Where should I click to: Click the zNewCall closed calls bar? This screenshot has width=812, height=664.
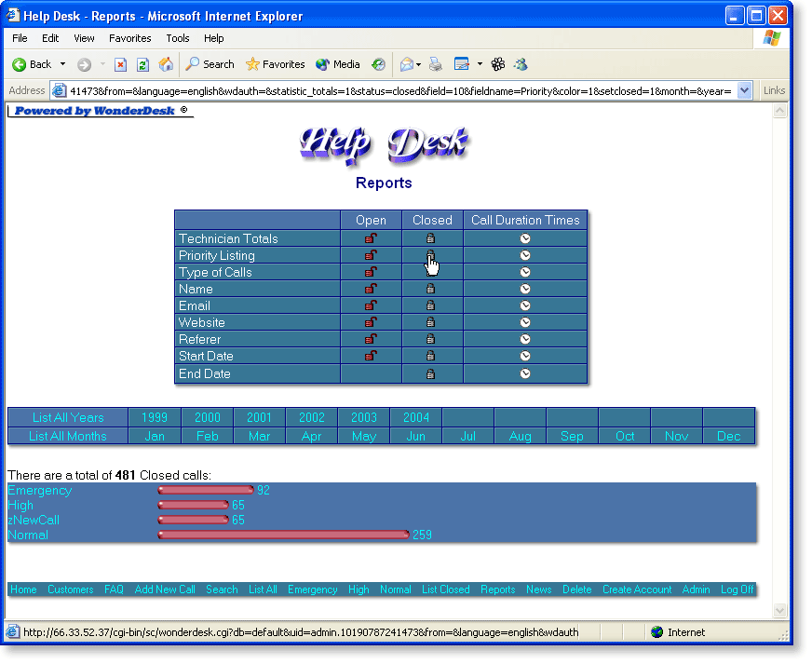pyautogui.click(x=194, y=520)
